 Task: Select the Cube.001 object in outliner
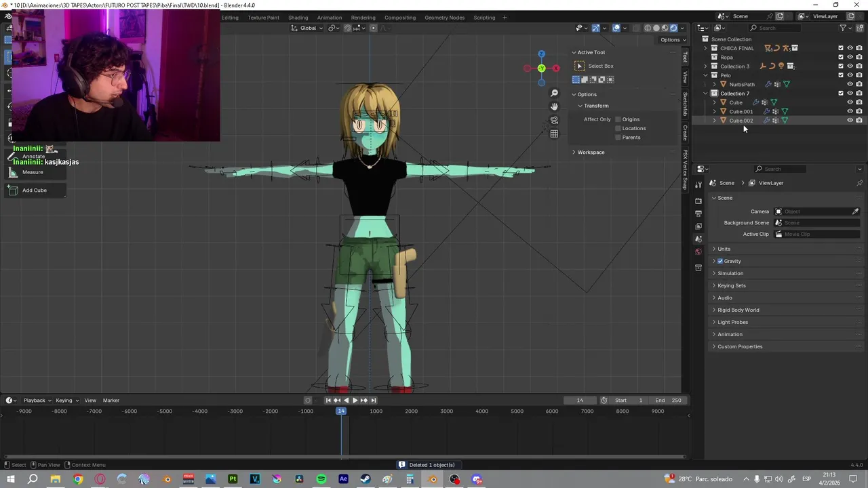[741, 111]
